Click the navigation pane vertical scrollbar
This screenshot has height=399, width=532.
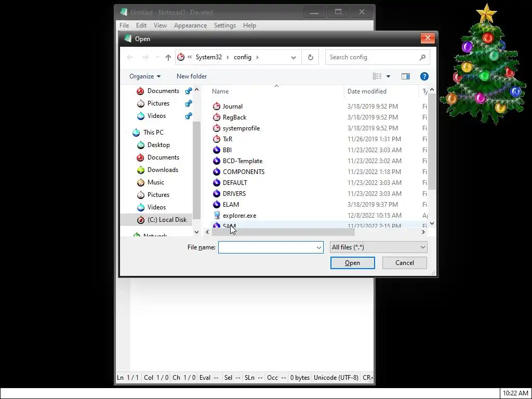point(196,170)
